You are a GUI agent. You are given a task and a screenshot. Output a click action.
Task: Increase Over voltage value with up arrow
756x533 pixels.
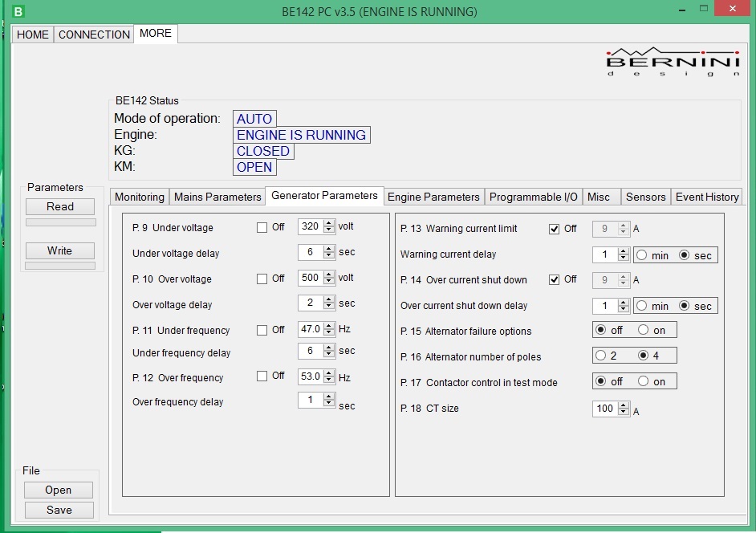click(x=329, y=275)
